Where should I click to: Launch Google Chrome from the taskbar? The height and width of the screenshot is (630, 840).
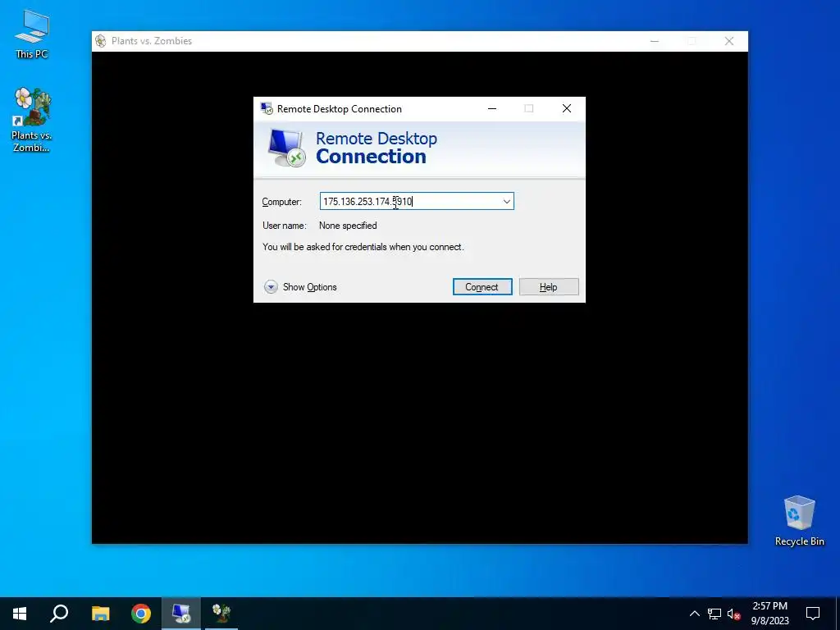point(141,614)
